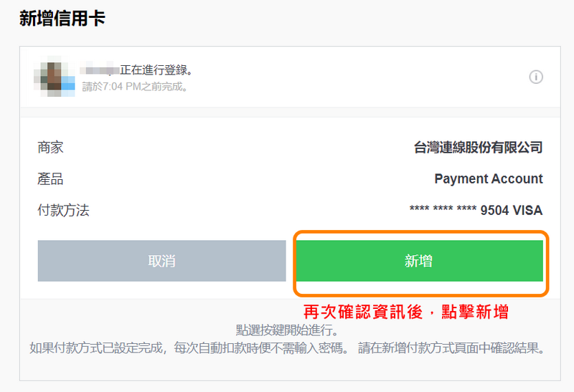Click the 請於7:04 PM之前完成 deadline text

(135, 87)
